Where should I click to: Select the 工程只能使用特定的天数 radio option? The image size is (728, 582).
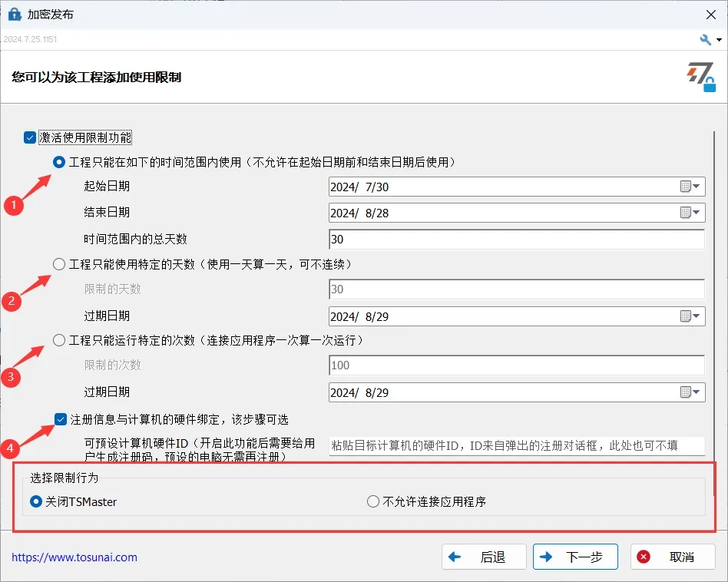point(59,264)
